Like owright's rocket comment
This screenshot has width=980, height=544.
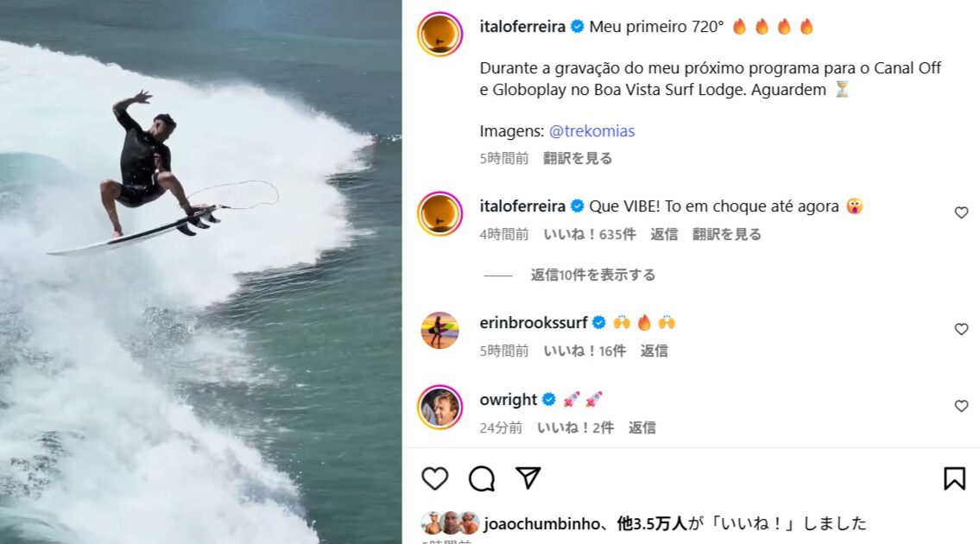961,406
